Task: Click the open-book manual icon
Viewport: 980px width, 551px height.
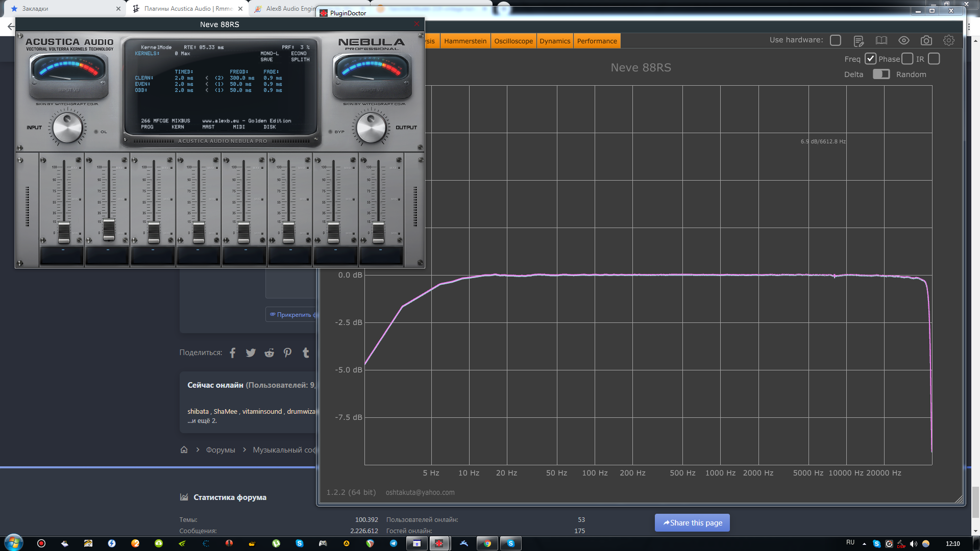Action: (x=881, y=41)
